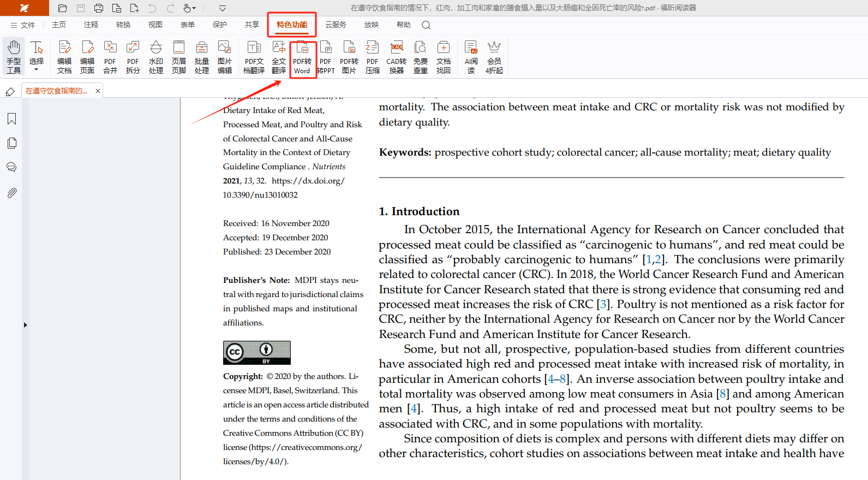Select the 手型工具 hand tool

tap(14, 57)
